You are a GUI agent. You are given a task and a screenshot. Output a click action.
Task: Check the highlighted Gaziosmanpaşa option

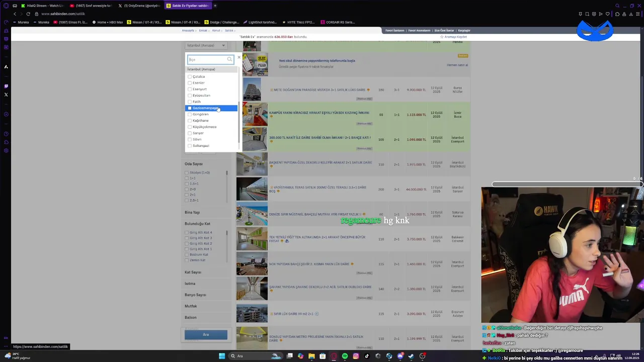coord(190,108)
